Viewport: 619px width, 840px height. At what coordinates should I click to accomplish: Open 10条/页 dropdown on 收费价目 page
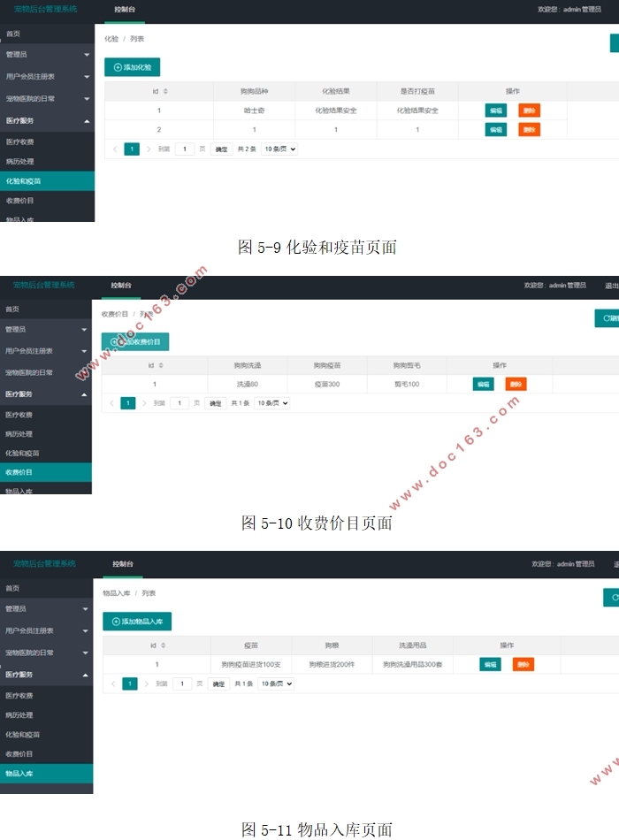tap(272, 403)
